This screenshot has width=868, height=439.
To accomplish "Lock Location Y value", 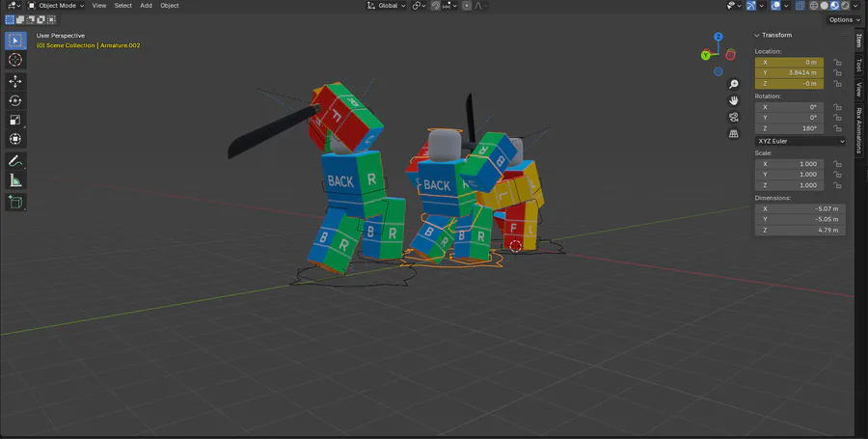I will tap(837, 73).
